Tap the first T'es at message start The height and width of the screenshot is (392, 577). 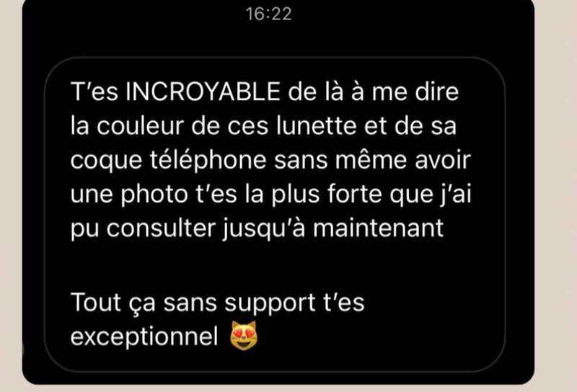(94, 92)
